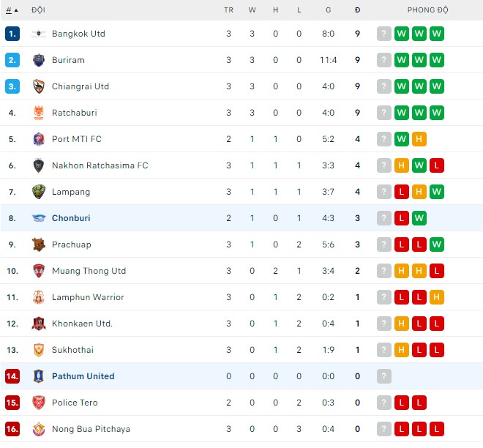Open the Pathum United team link
The height and width of the screenshot is (448, 483).
[x=83, y=376]
